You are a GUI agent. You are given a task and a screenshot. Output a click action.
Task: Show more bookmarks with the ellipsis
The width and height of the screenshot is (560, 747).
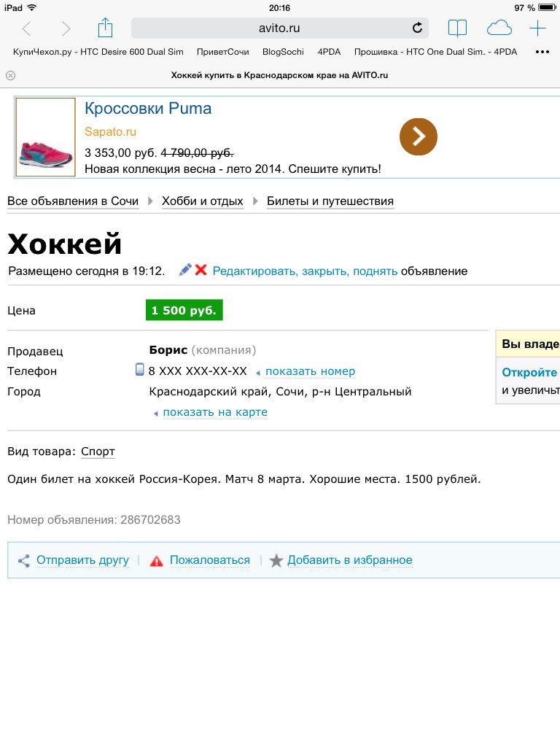click(x=542, y=52)
